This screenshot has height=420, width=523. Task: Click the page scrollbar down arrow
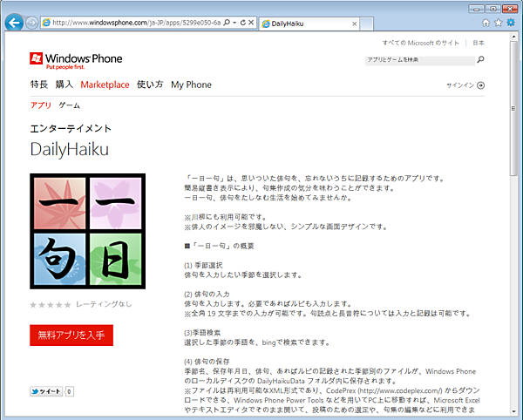[513, 411]
